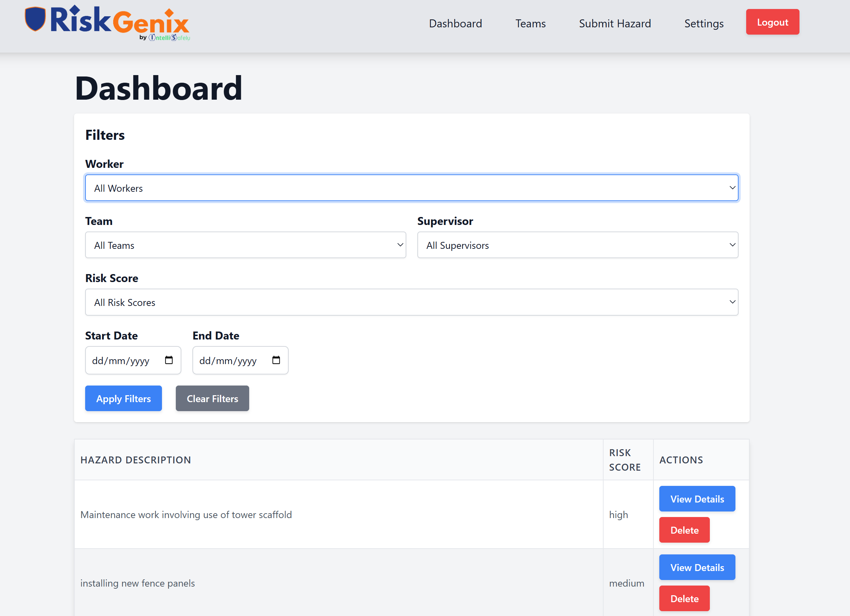The width and height of the screenshot is (850, 616).
Task: Select the 'Maintenance work involving use of tower scaffold' text
Action: (x=186, y=515)
